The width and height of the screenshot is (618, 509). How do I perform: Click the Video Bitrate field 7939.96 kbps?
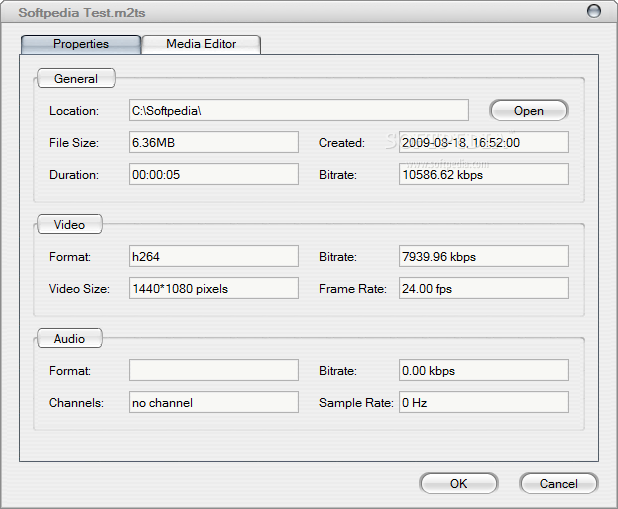click(484, 256)
